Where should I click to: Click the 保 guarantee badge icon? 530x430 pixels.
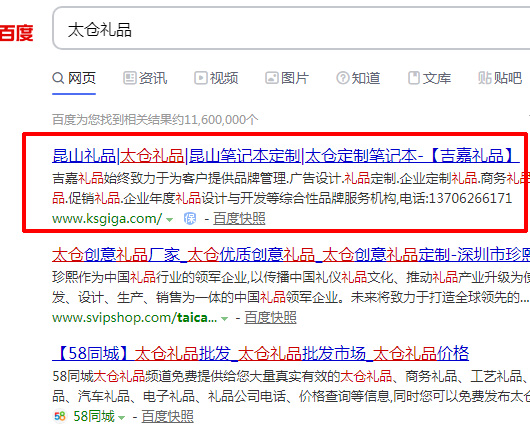(x=190, y=219)
